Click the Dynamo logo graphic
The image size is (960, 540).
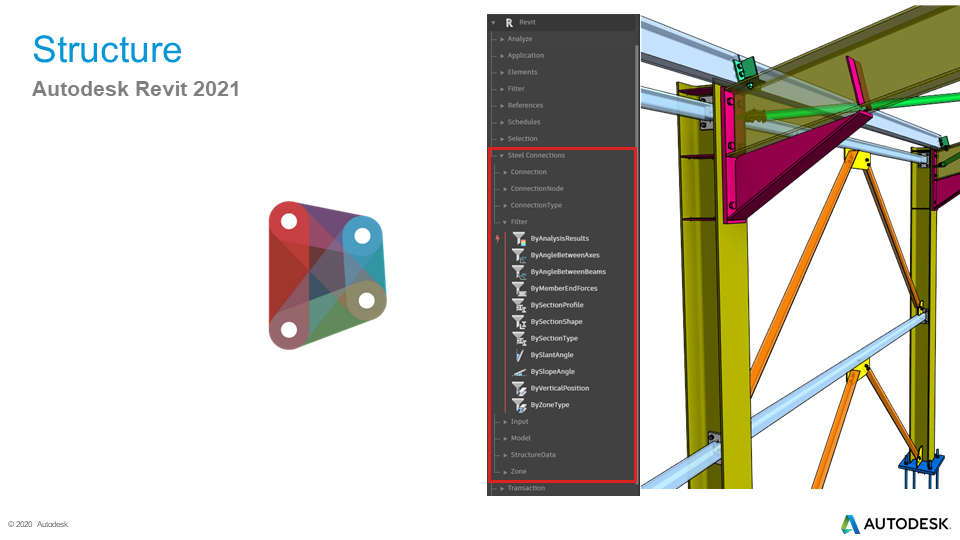327,276
